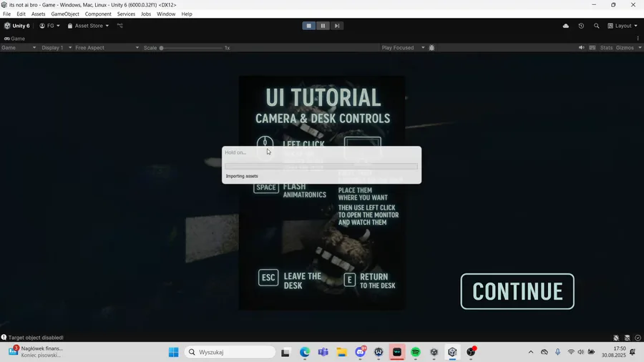Image resolution: width=644 pixels, height=362 pixels.
Task: Open the Window menu
Action: [166, 14]
